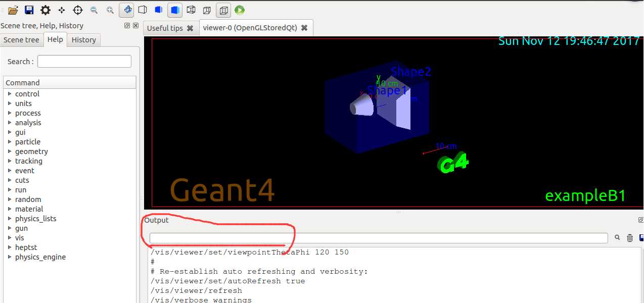Focus the help Search input field
The width and height of the screenshot is (644, 303).
click(x=84, y=61)
